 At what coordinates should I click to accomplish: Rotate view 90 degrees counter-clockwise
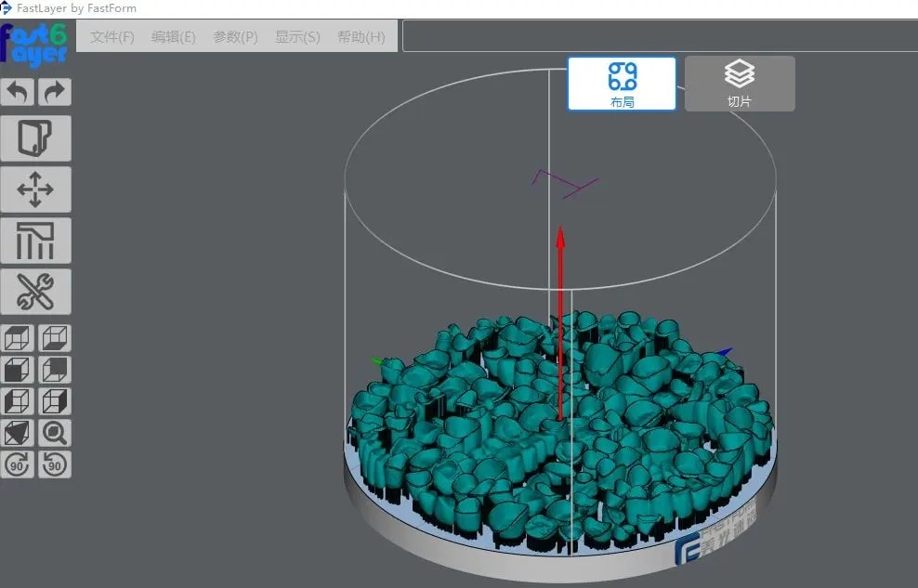(x=55, y=464)
